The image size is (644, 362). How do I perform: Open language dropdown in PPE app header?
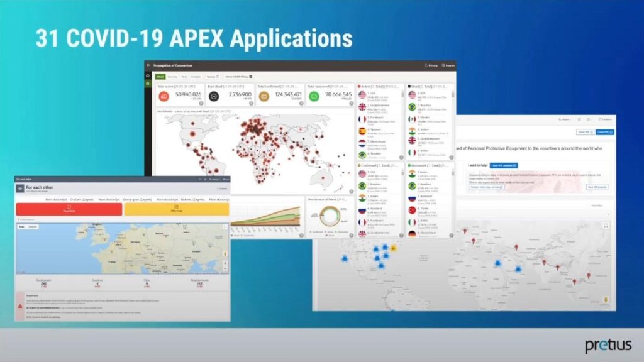pyautogui.click(x=564, y=119)
